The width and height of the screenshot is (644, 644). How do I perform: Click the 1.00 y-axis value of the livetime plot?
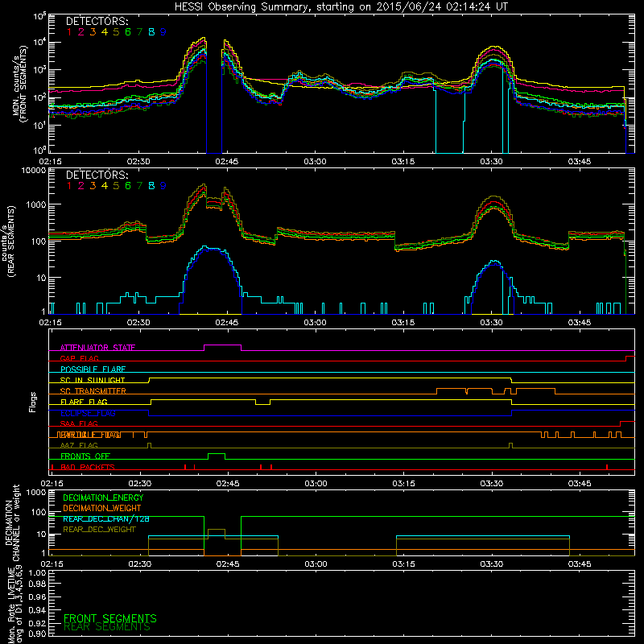(38, 572)
